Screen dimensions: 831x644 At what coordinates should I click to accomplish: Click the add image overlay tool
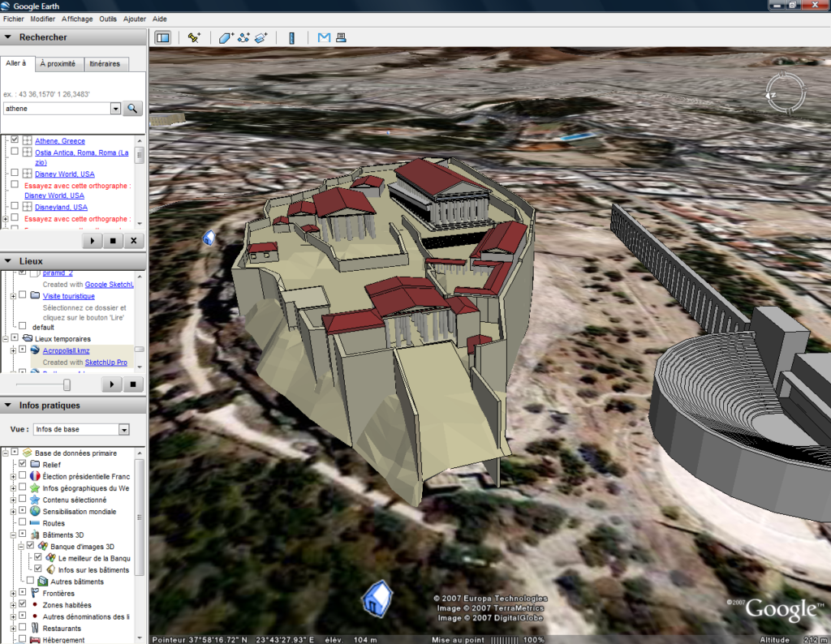(x=261, y=37)
